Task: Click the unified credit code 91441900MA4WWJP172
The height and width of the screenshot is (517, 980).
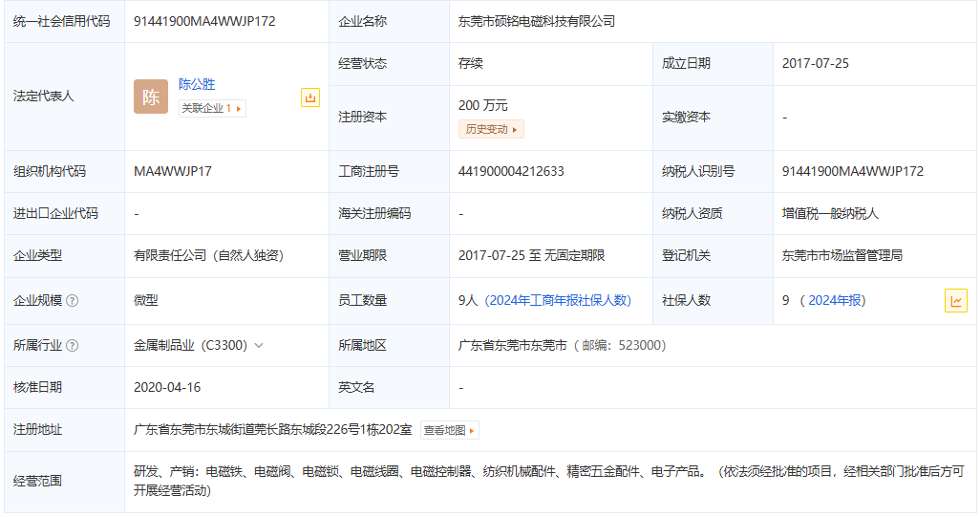Action: (204, 21)
